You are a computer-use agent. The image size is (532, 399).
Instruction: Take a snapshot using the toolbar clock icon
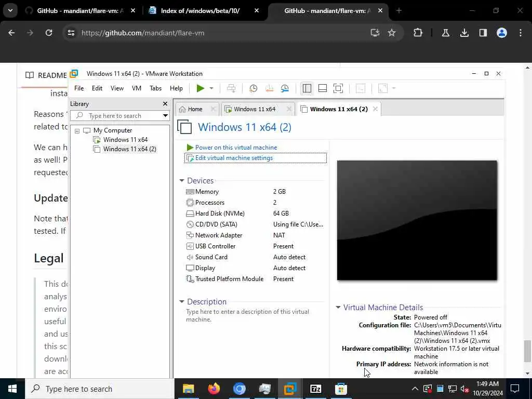pyautogui.click(x=253, y=88)
